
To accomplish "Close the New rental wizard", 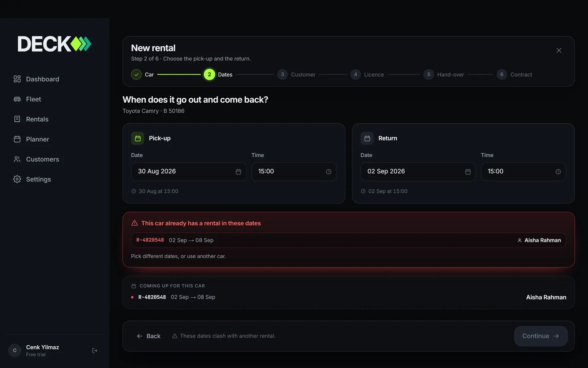I will coord(559,50).
